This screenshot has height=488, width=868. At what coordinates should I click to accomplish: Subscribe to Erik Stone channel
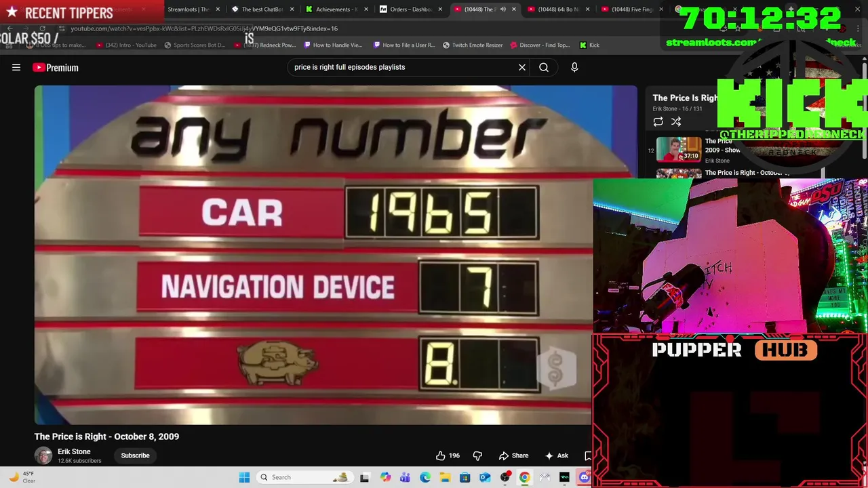click(135, 455)
